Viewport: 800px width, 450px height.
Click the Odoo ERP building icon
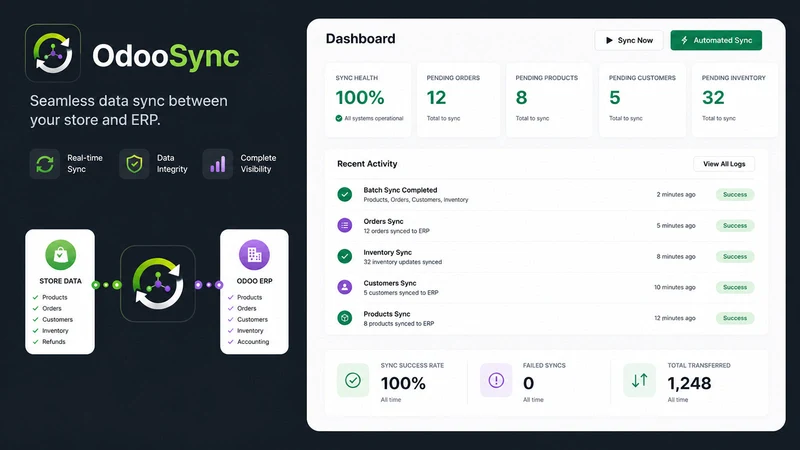tap(254, 255)
